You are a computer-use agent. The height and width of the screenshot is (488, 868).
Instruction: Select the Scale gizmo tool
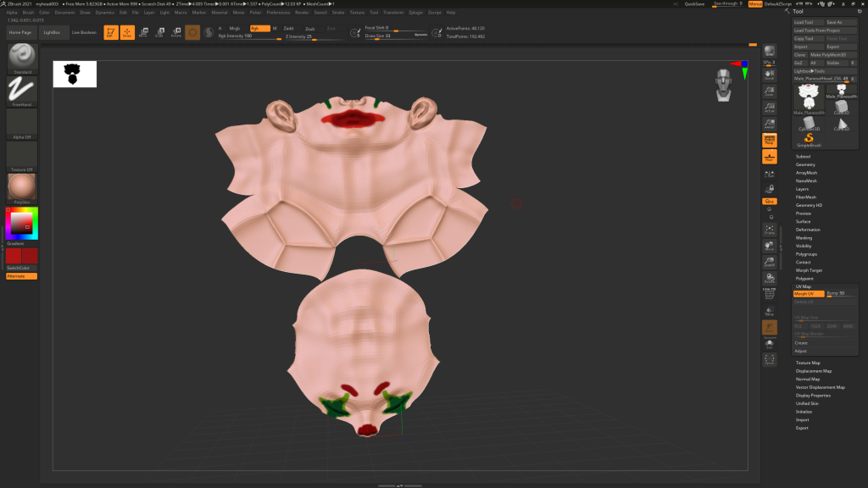(x=159, y=33)
